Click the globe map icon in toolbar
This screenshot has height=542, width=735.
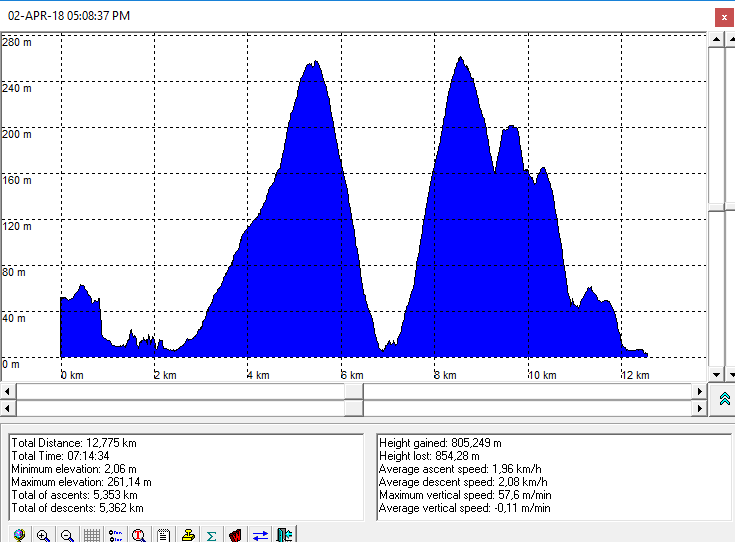click(x=18, y=534)
